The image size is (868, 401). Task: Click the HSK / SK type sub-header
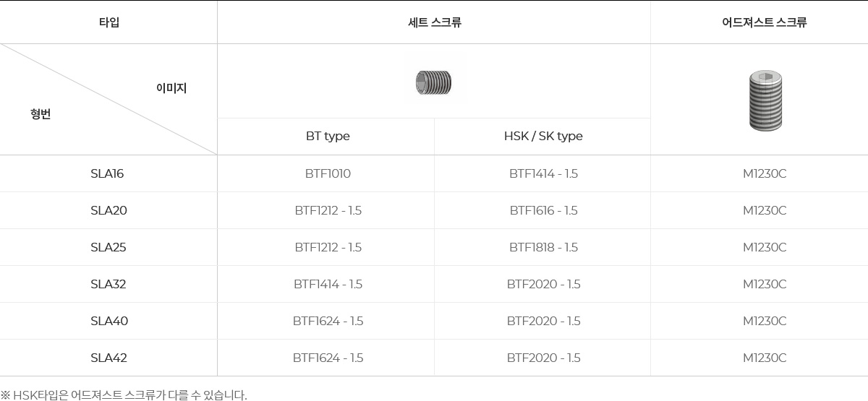click(542, 137)
